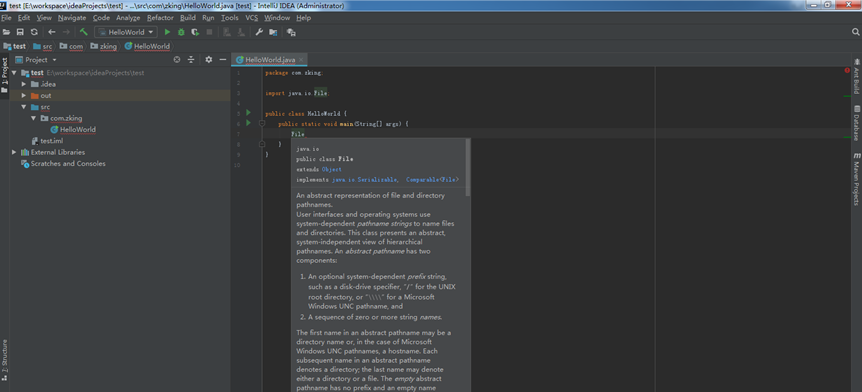The height and width of the screenshot is (392, 862).
Task: Click the Stop square icon
Action: (x=209, y=32)
